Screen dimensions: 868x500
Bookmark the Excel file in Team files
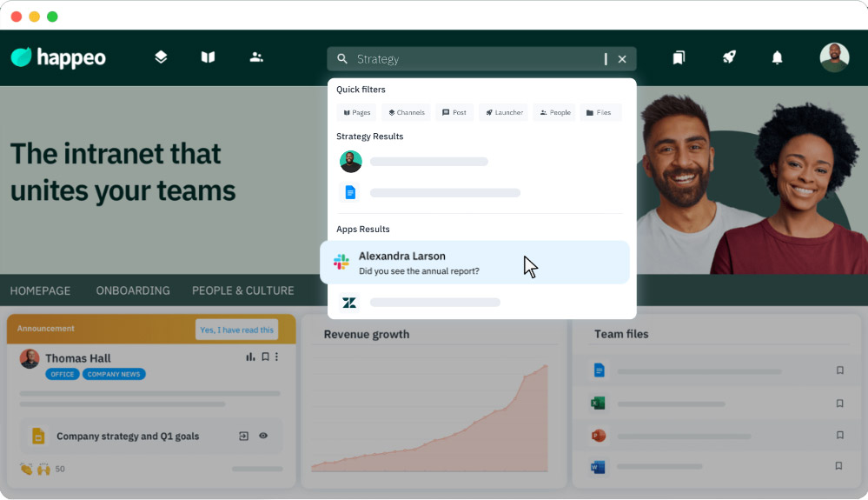[839, 403]
